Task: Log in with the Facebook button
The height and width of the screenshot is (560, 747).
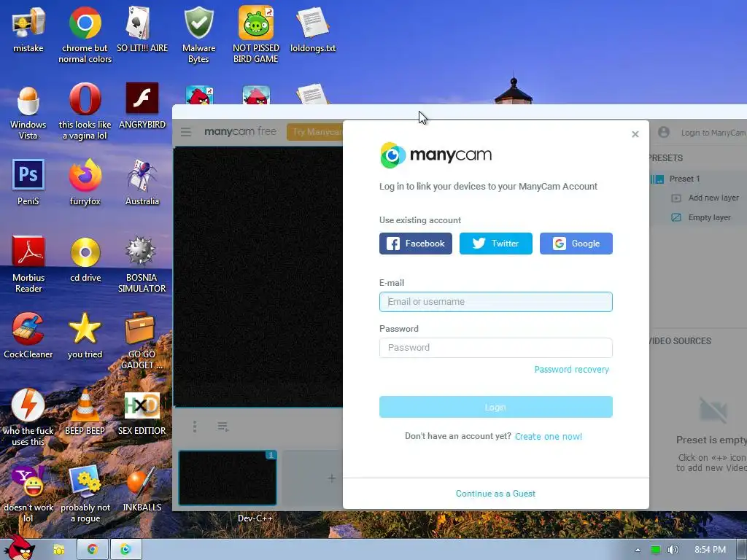Action: pos(415,244)
